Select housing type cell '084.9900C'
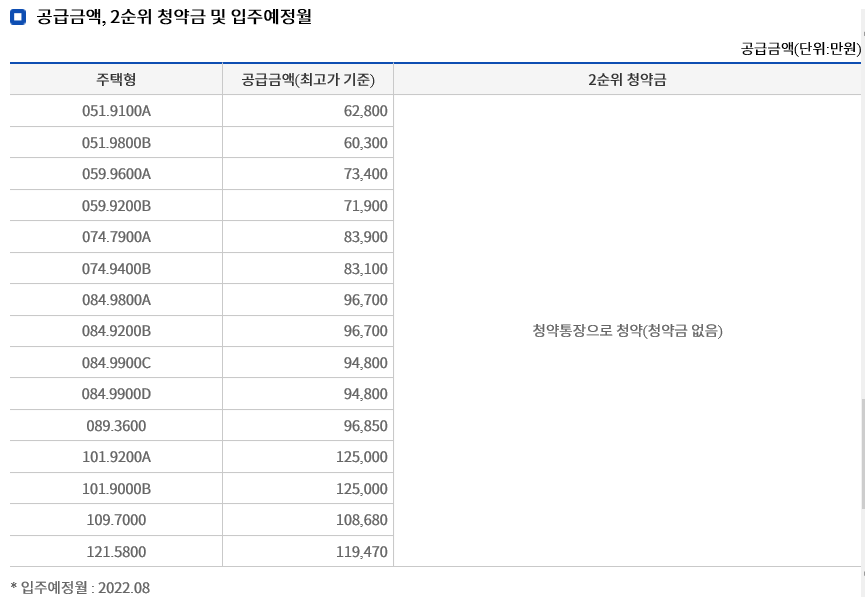Image resolution: width=865 pixels, height=597 pixels. pos(116,363)
